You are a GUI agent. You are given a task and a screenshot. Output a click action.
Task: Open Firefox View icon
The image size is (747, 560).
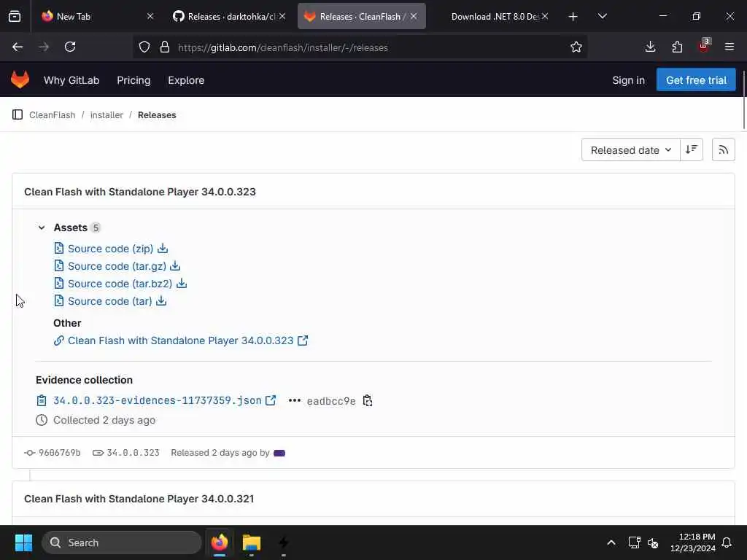point(15,17)
